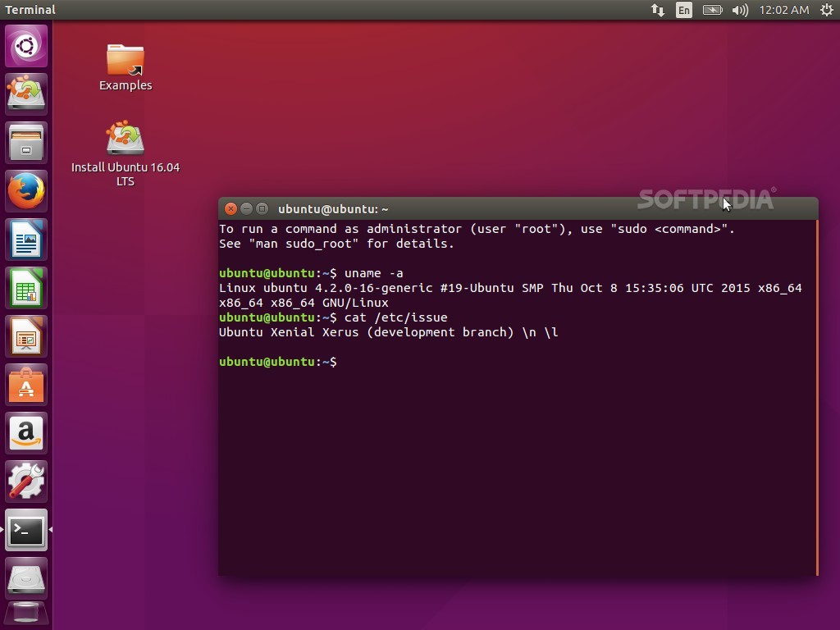Screen dimensions: 840x630
Task: Click the "Linux ubuntu 4.2.0-16-generic" output line
Action: [x=510, y=288]
